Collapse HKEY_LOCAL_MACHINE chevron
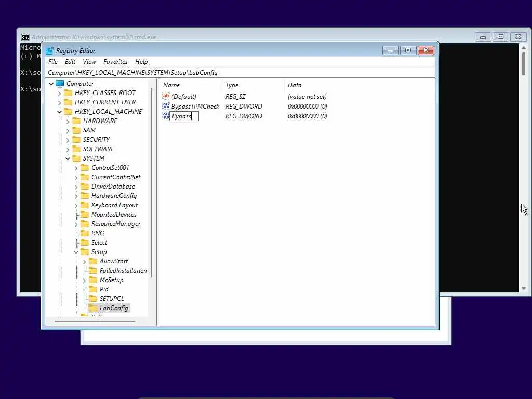This screenshot has height=399, width=532. tap(60, 112)
